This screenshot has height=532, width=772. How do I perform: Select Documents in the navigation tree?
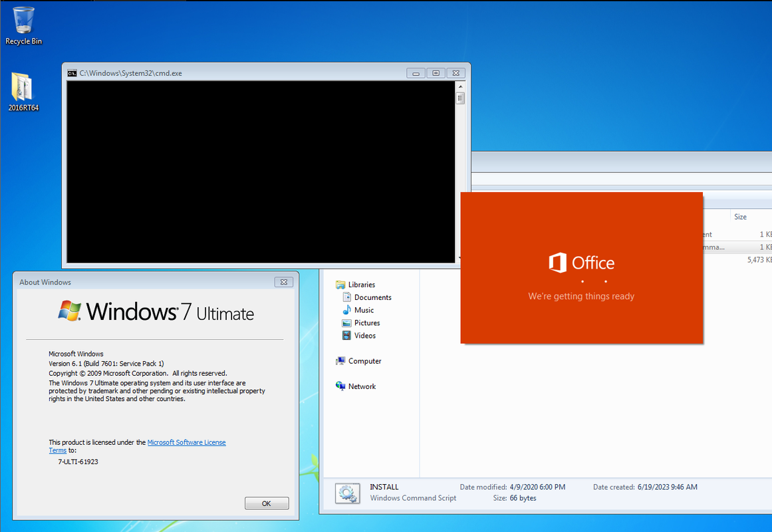[373, 297]
